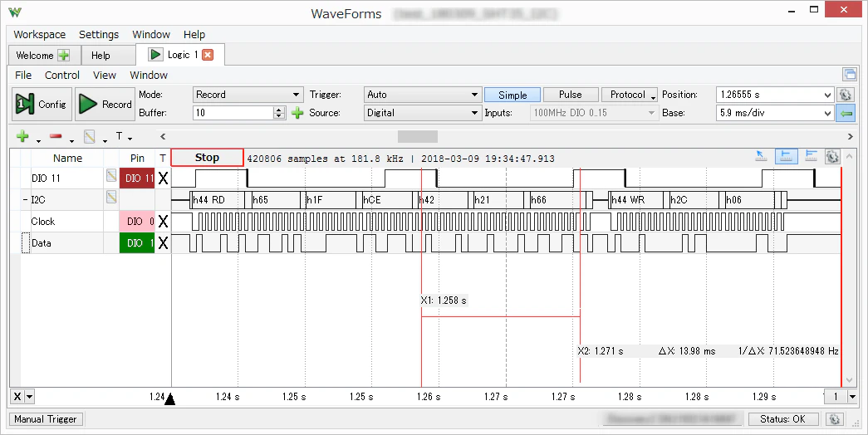Open the Protocol trigger menu
The height and width of the screenshot is (435, 868).
click(630, 95)
